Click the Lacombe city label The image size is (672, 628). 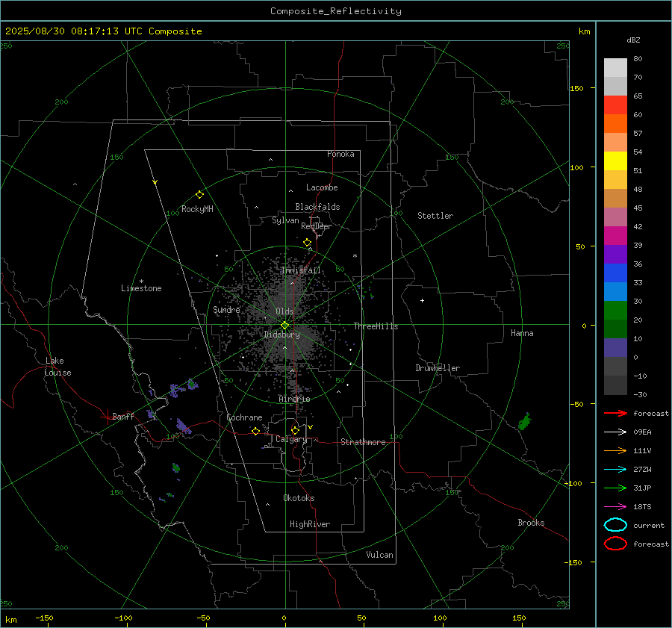[322, 187]
